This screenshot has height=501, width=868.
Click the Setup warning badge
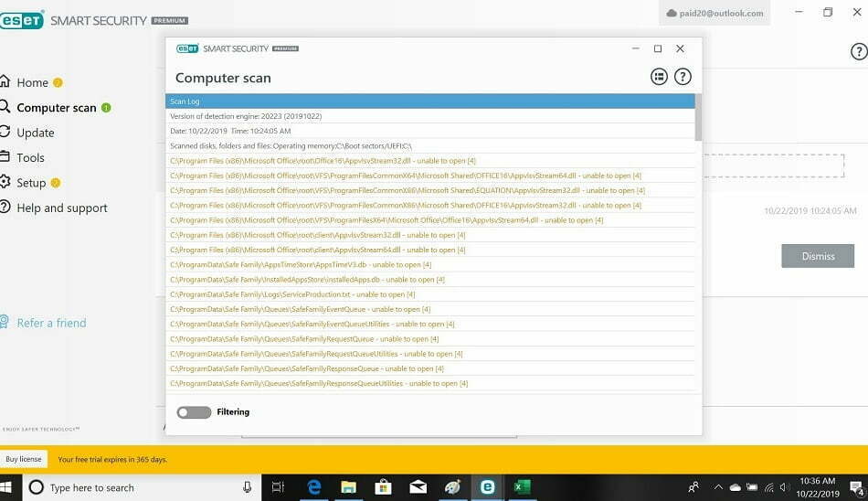(56, 182)
